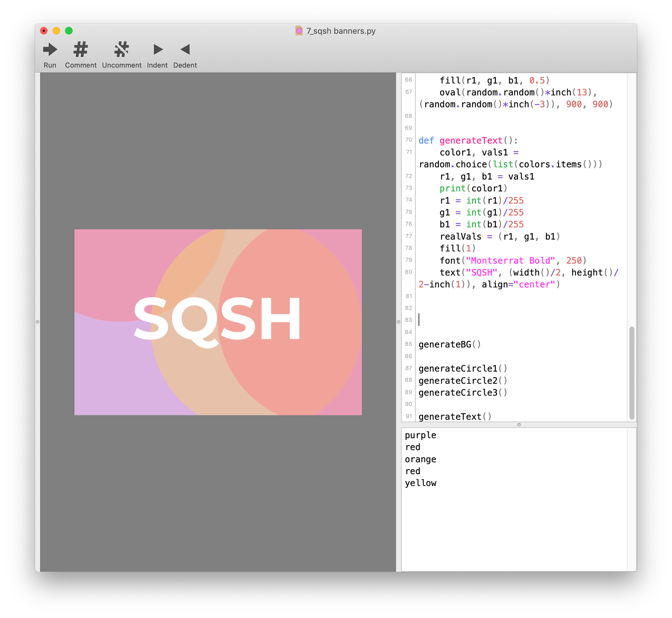This screenshot has width=672, height=618.
Task: Zoom window using green button
Action: click(69, 31)
